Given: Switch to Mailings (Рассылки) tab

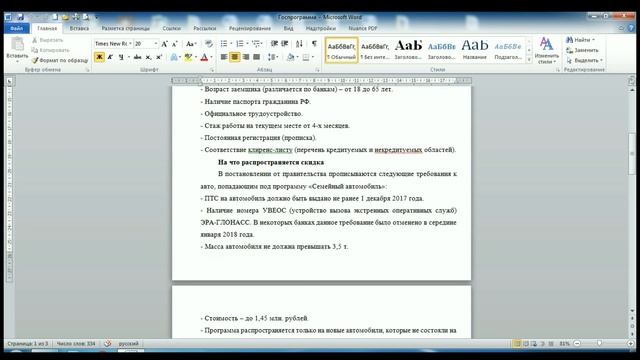Looking at the screenshot, I should click(x=204, y=28).
